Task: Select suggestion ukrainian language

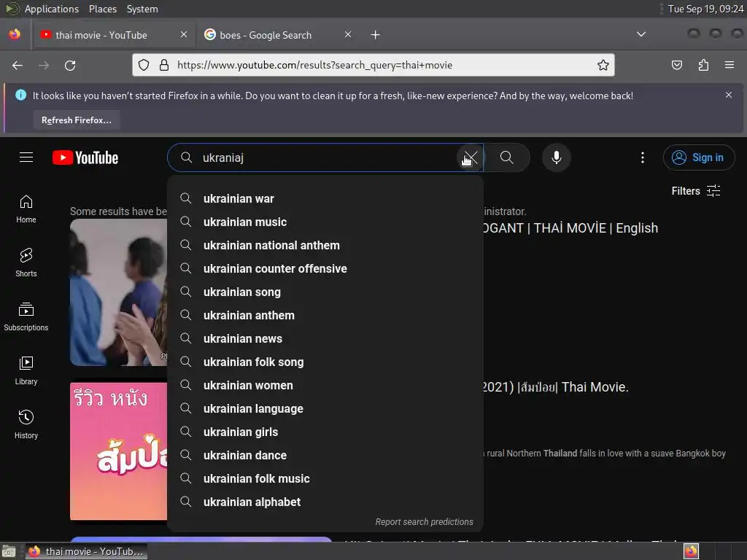Action: coord(325,408)
